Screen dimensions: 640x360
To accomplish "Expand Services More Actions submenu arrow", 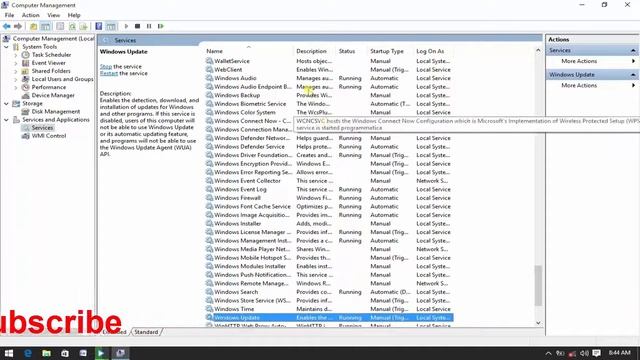I will 633,61.
